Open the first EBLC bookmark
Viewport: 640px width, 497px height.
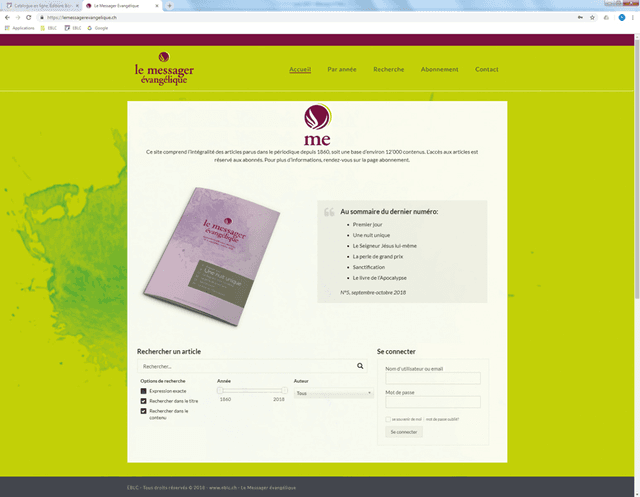click(x=49, y=28)
